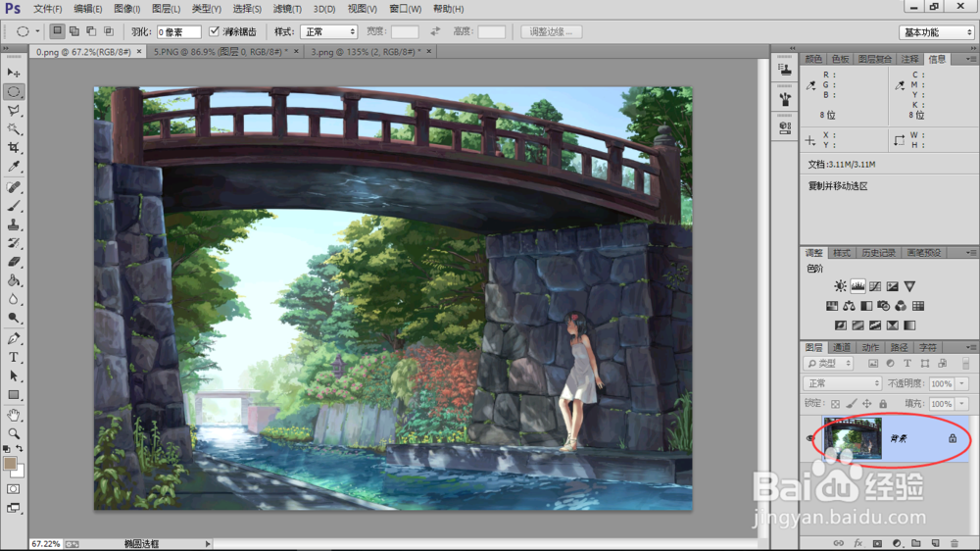The width and height of the screenshot is (980, 551).
Task: Select the Path Selection tool
Action: 14,376
